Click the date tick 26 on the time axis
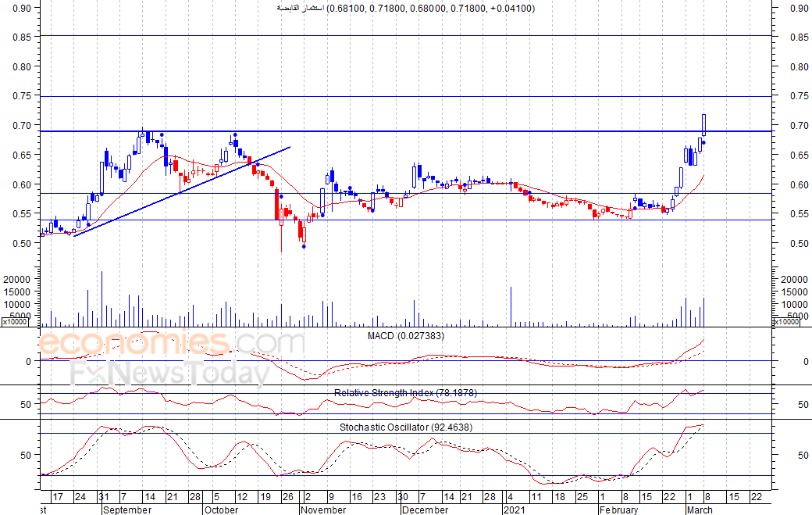Viewport: 812px width, 515px height. point(287,497)
